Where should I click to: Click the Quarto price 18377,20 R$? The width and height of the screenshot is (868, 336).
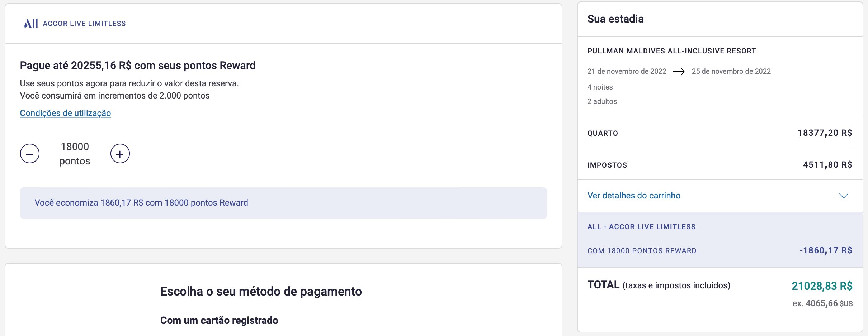[x=825, y=133]
